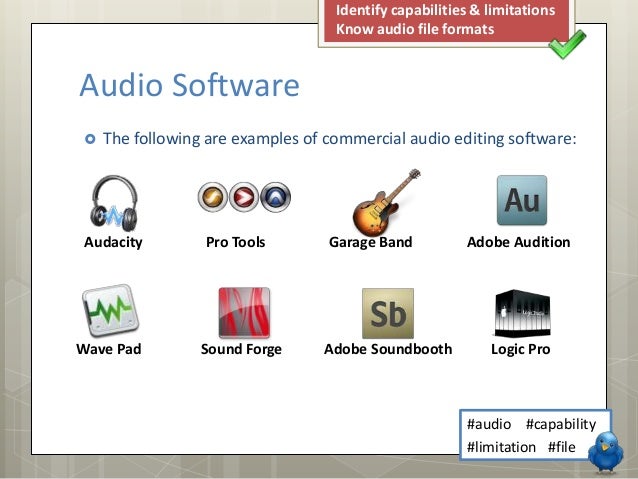Click the "#capability" hashtag
Viewport: 638px width, 479px height.
(x=561, y=424)
